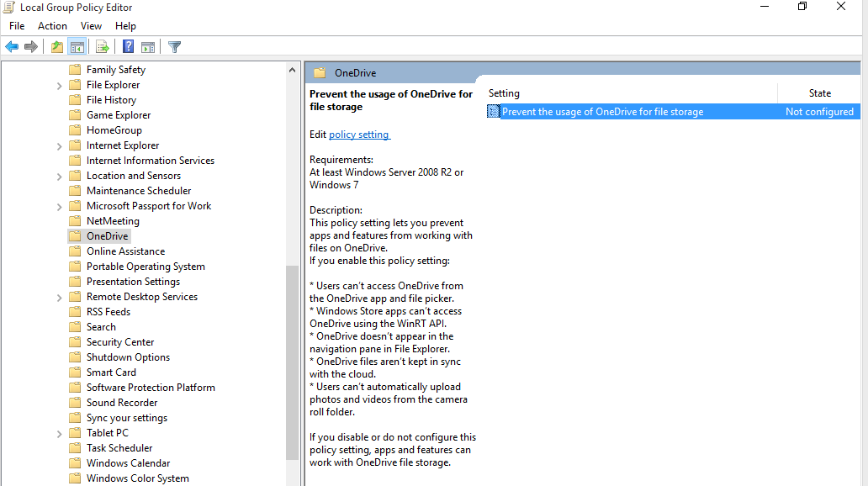Open the Help toolbar icon
The height and width of the screenshot is (486, 868).
tap(128, 47)
